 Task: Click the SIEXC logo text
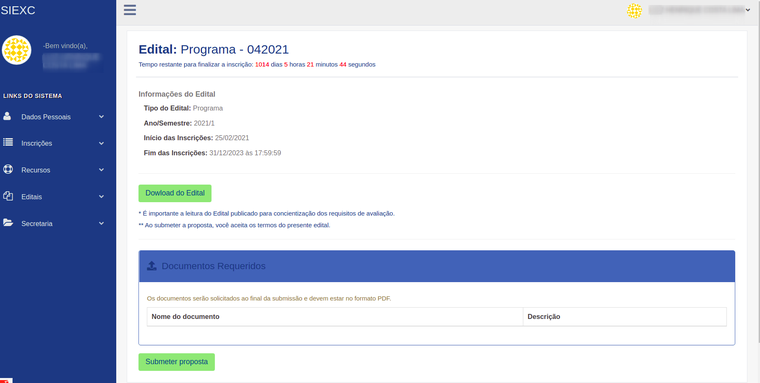tap(18, 11)
